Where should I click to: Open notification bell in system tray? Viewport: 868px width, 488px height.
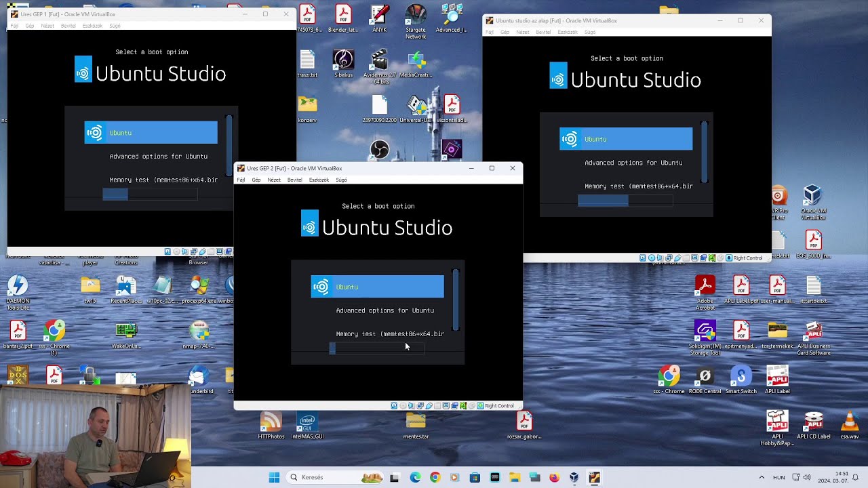[x=856, y=477]
